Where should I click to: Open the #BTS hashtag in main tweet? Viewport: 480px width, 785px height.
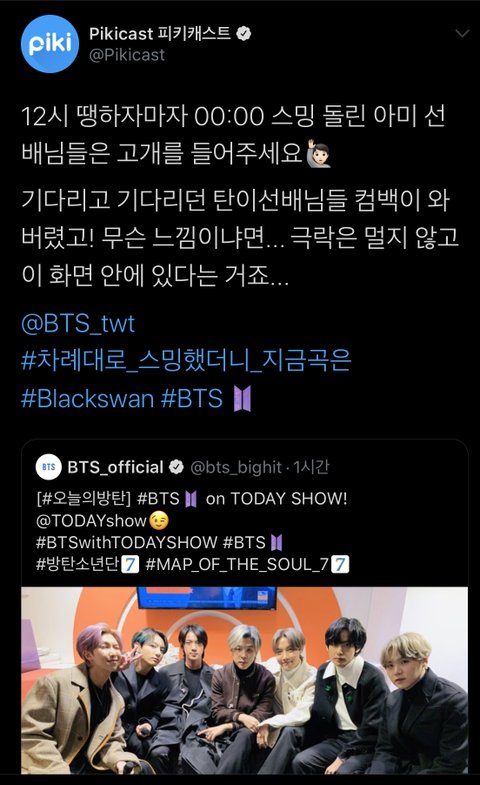coord(192,399)
